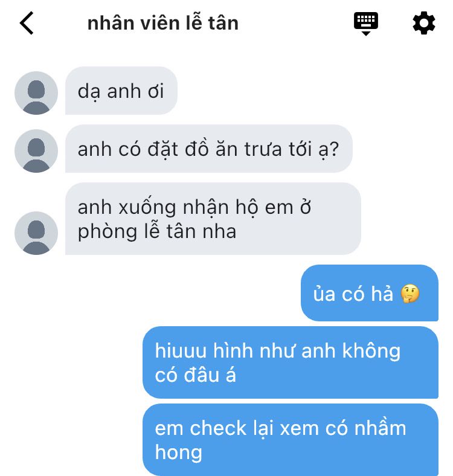Select the 'dạ anh ơi' message bubble
The height and width of the screenshot is (476, 453).
tap(121, 91)
